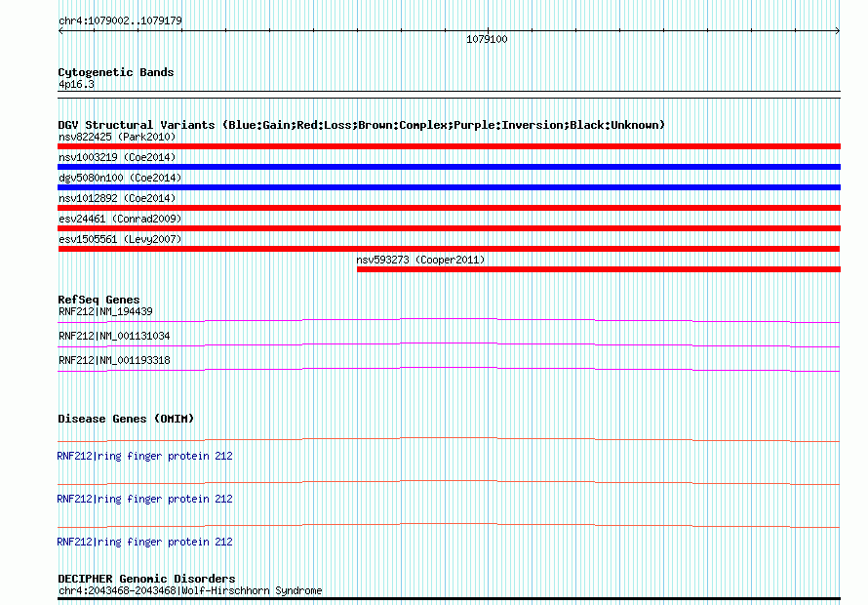The image size is (868, 605).
Task: Click the magenta gene line under NM_001193318
Action: pos(449,369)
